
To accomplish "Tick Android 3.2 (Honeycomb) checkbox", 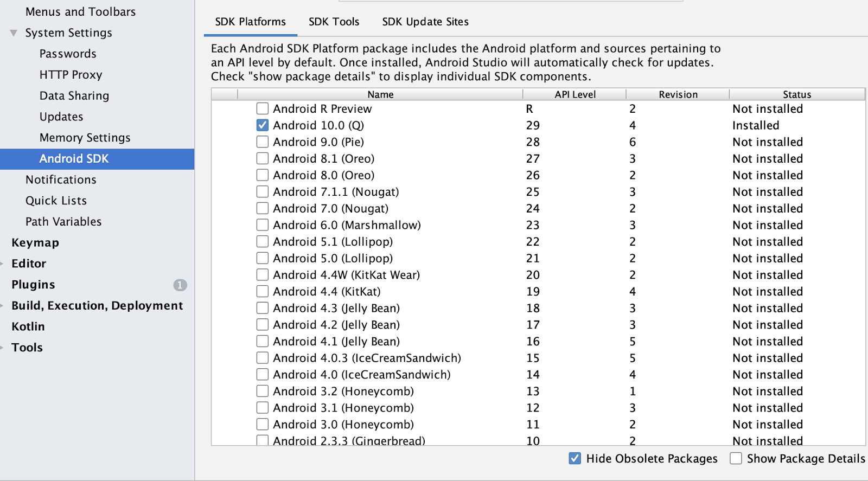I will pyautogui.click(x=263, y=391).
